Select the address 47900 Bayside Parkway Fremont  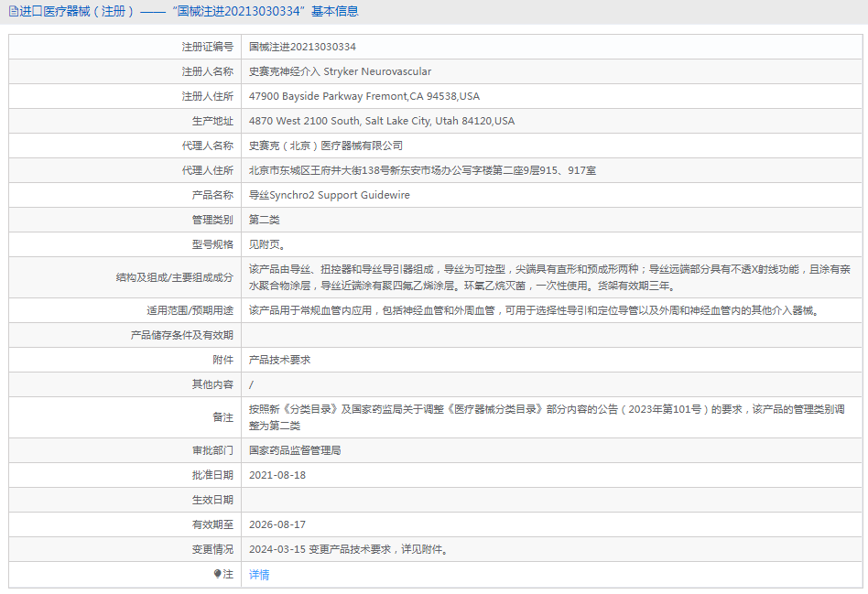click(364, 96)
